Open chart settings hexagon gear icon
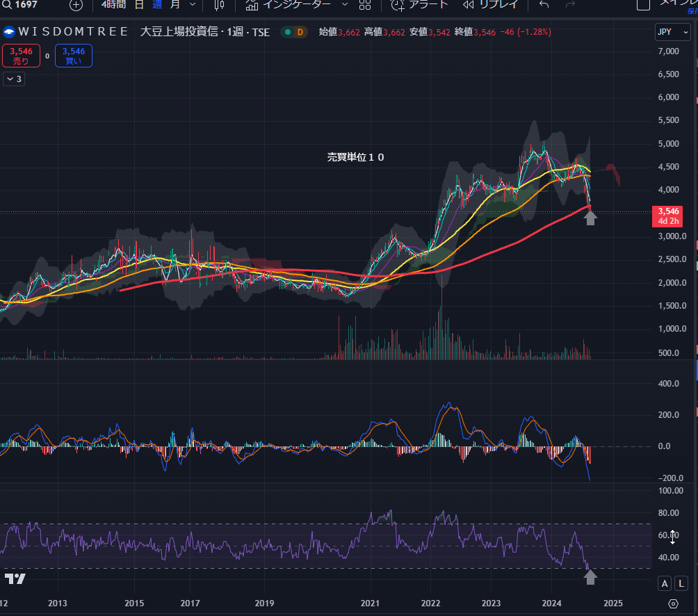 coord(673,603)
